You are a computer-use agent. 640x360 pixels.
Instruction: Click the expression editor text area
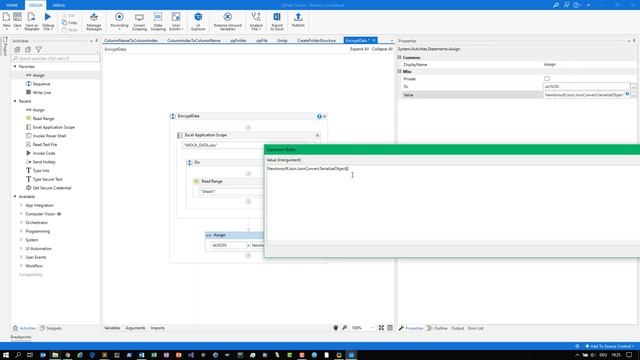452,202
